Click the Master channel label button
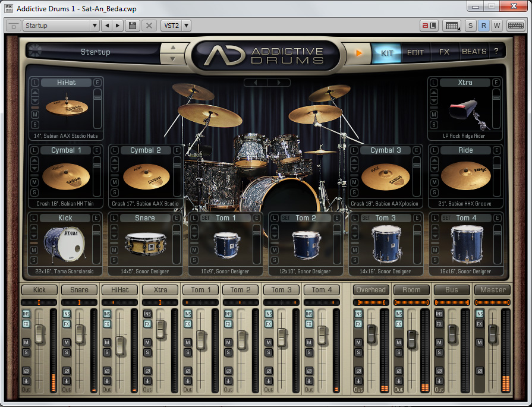Viewport: 532px width, 407px height. coord(493,290)
